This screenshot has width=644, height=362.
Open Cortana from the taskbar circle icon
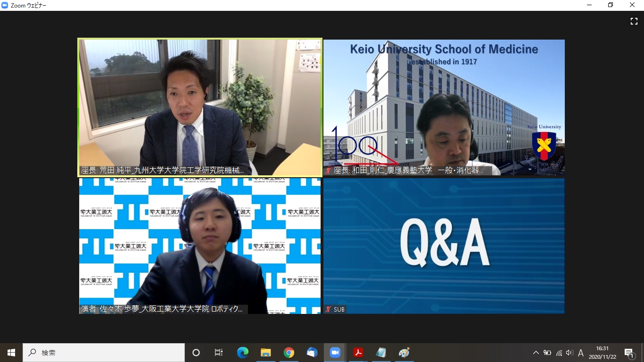pos(196,353)
